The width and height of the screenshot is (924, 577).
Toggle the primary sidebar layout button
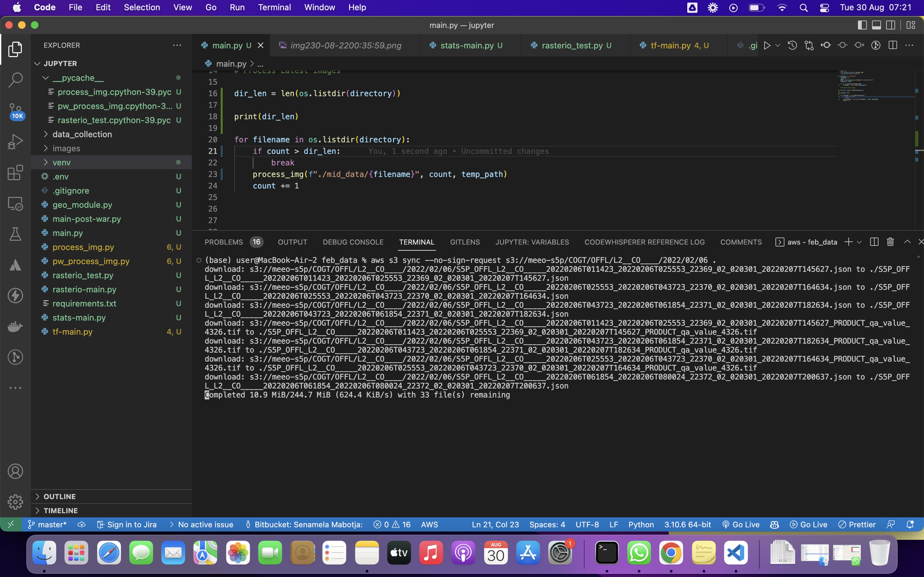pyautogui.click(x=862, y=25)
